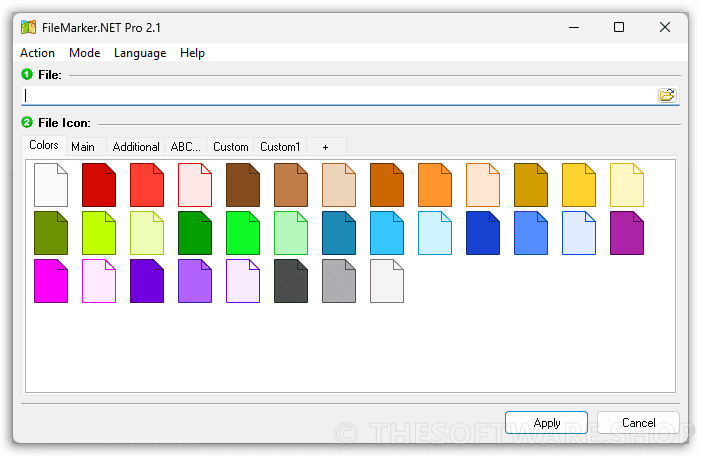Choose the bright yellow file icon
Screen dimensions: 701x456
coord(579,185)
